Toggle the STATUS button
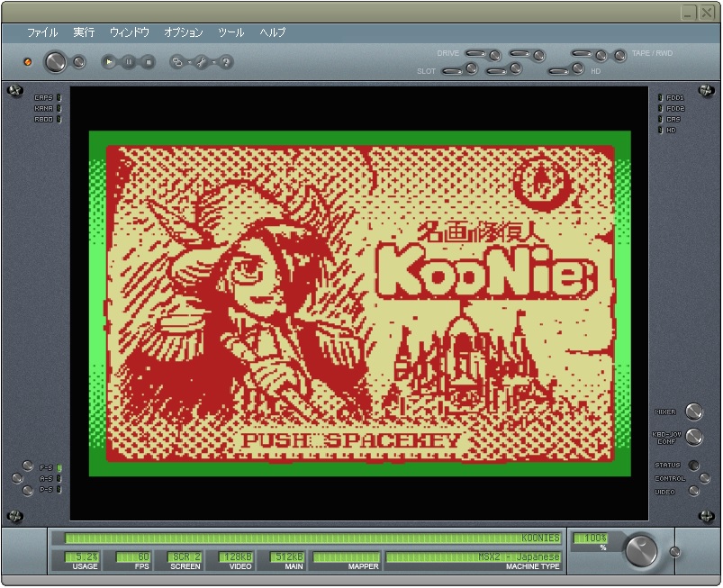The image size is (723, 588). tap(693, 465)
